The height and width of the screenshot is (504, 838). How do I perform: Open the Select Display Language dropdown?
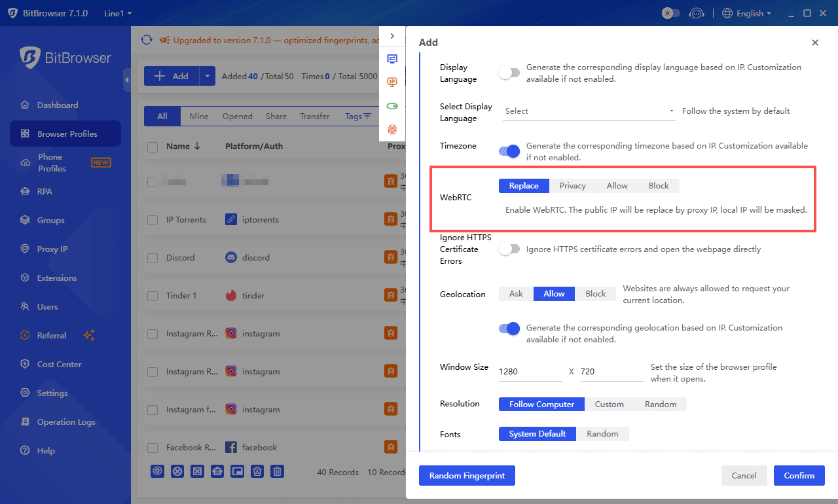click(588, 111)
